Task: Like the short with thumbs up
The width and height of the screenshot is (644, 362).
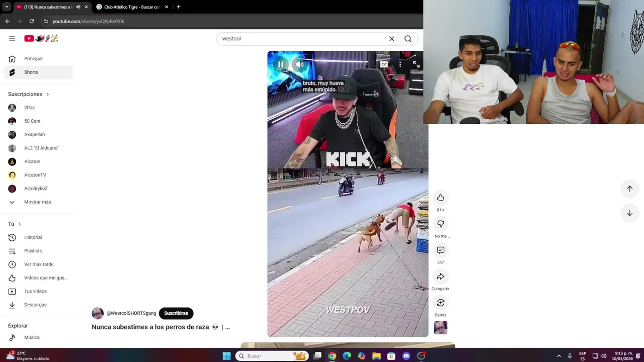Action: tap(440, 198)
